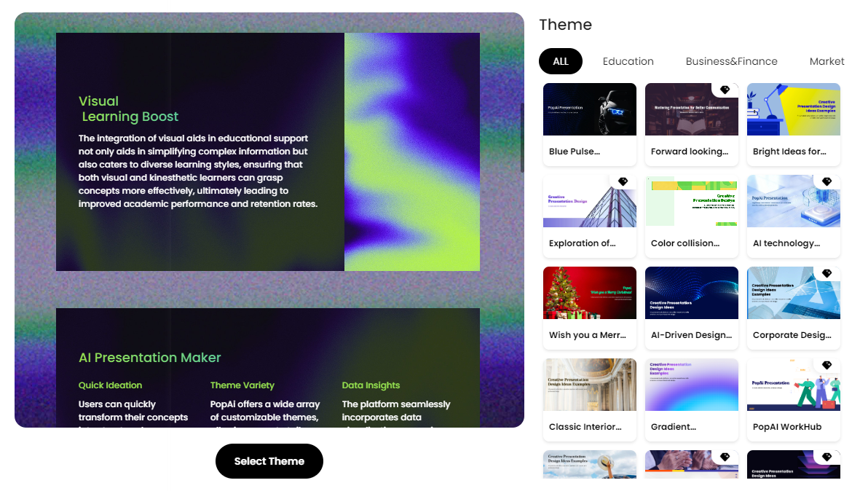Switch to the Education theme category
Screen dimensions: 868x491
pyautogui.click(x=628, y=61)
